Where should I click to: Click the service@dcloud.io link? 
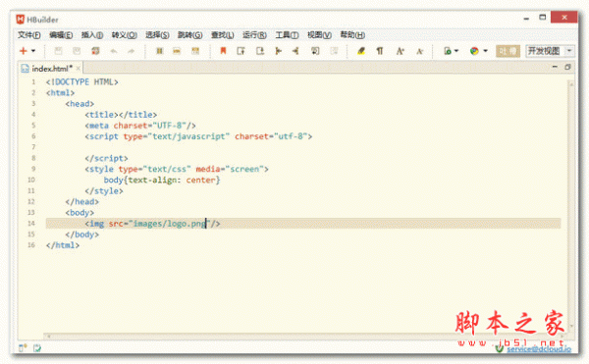[x=539, y=349]
